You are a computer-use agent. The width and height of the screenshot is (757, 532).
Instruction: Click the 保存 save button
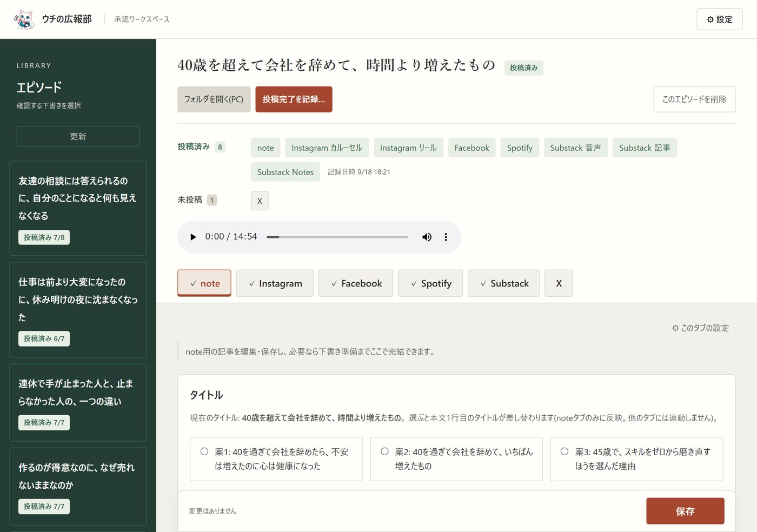pyautogui.click(x=685, y=511)
